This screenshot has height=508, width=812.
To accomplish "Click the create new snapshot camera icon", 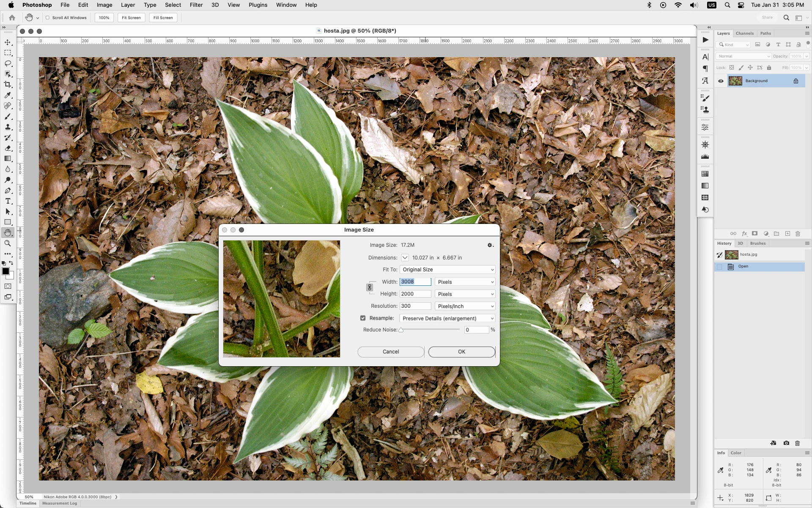I will 786,443.
